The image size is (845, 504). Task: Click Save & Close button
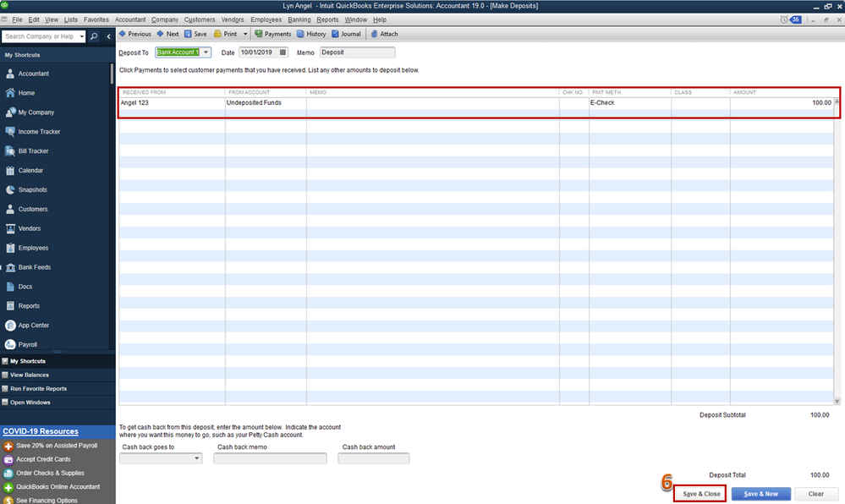[700, 494]
